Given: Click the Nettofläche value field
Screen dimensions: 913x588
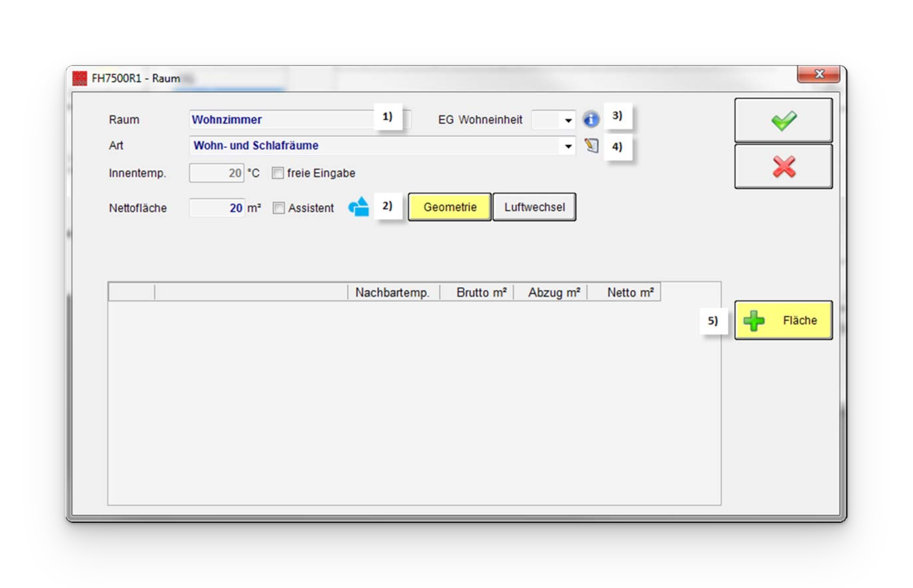Looking at the screenshot, I should coord(217,208).
